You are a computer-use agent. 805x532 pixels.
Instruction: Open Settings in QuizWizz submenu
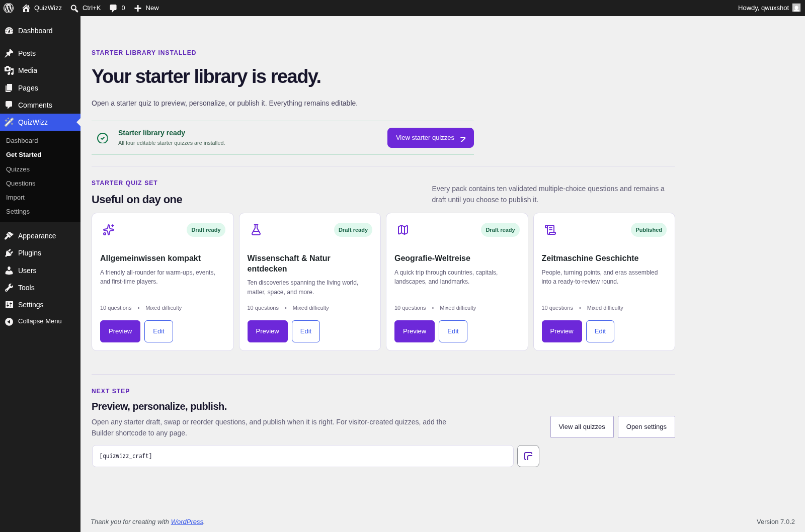[x=18, y=212]
